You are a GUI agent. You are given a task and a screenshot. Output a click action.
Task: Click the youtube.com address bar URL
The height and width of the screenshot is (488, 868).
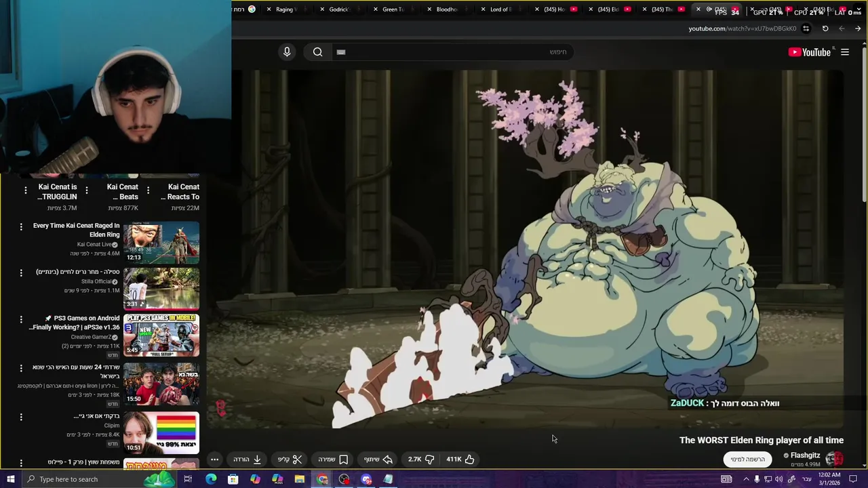(742, 28)
